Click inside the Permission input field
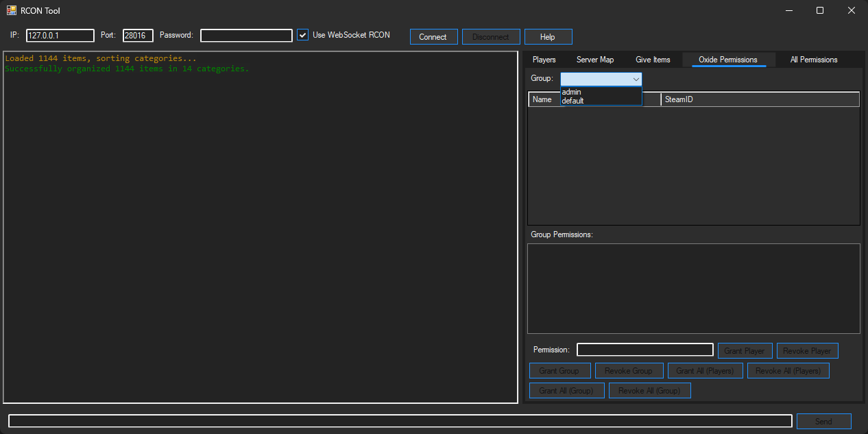This screenshot has width=868, height=434. (x=644, y=350)
